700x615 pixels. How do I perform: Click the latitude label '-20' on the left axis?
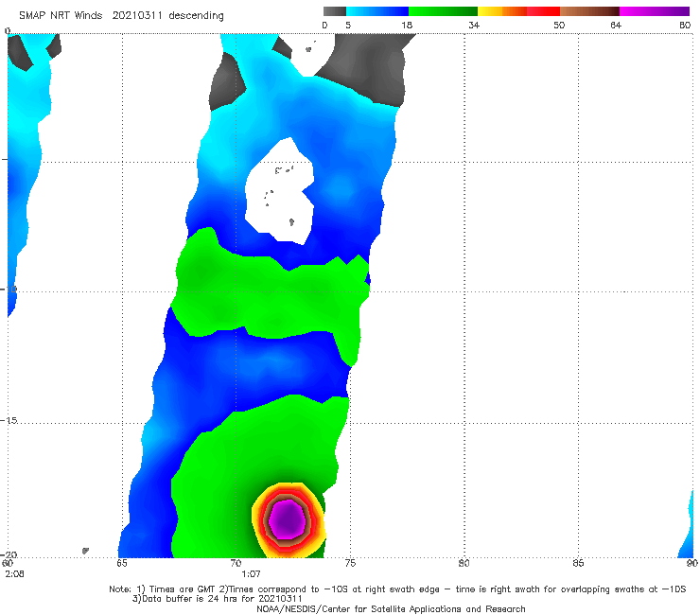[9, 554]
